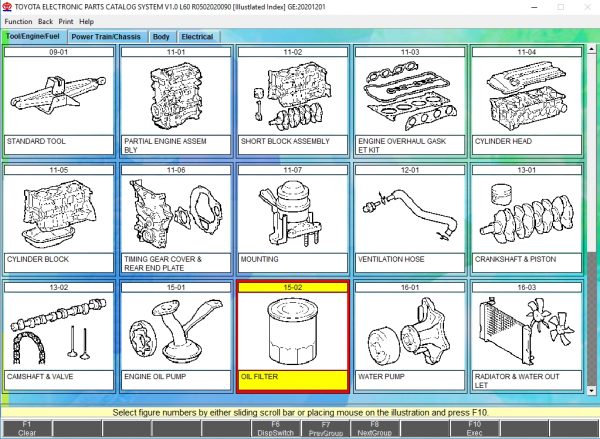This screenshot has height=439, width=600.
Task: Open the Cylinder Block illustration
Action: tap(59, 214)
